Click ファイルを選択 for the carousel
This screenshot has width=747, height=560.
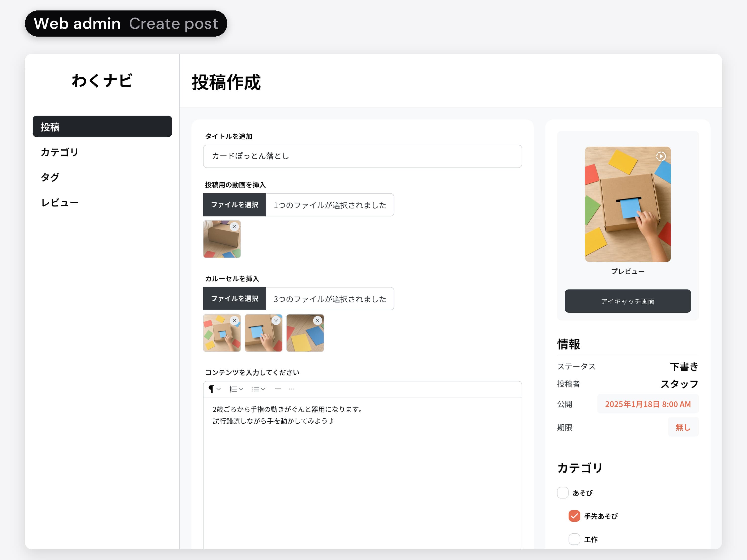tap(234, 299)
